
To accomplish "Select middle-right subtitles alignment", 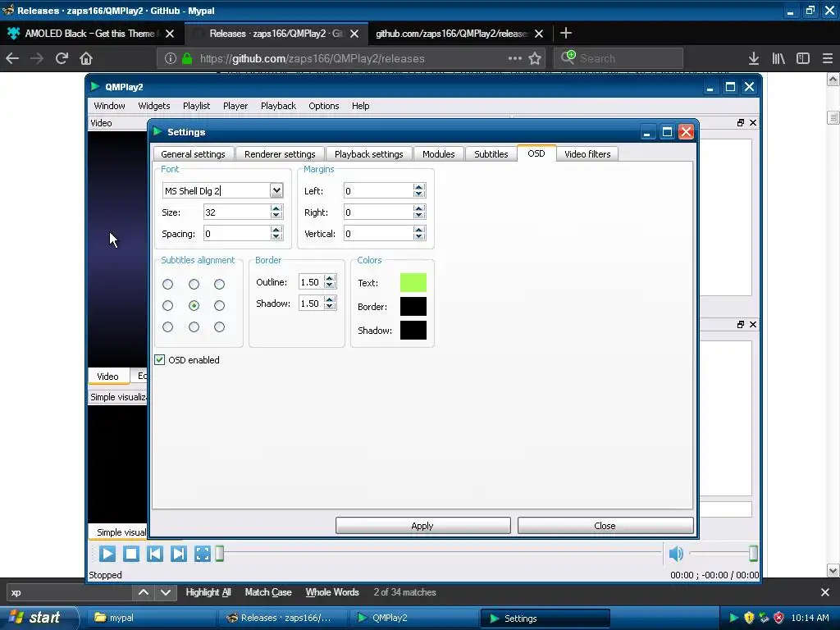I will [x=219, y=306].
